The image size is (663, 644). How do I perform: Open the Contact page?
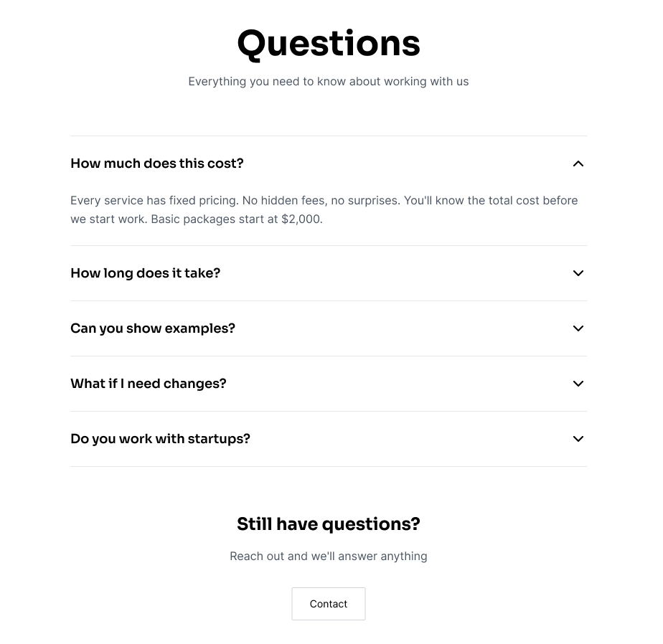tap(328, 603)
